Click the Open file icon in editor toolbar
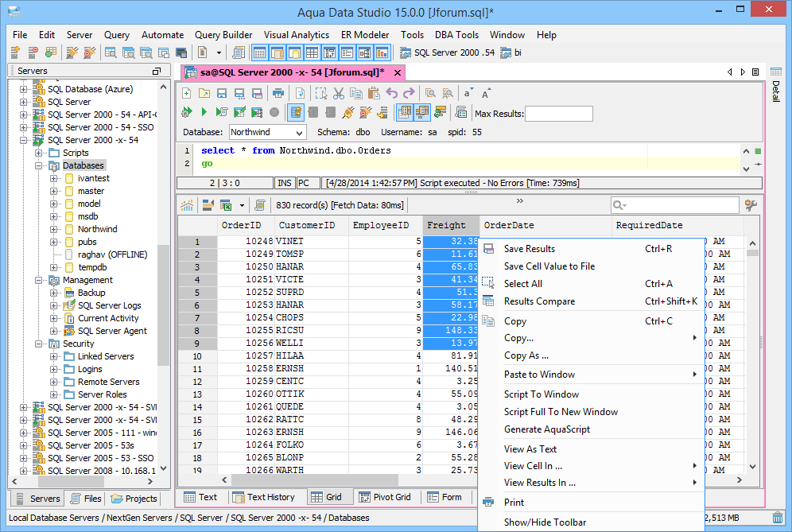The height and width of the screenshot is (532, 792). pos(204,94)
